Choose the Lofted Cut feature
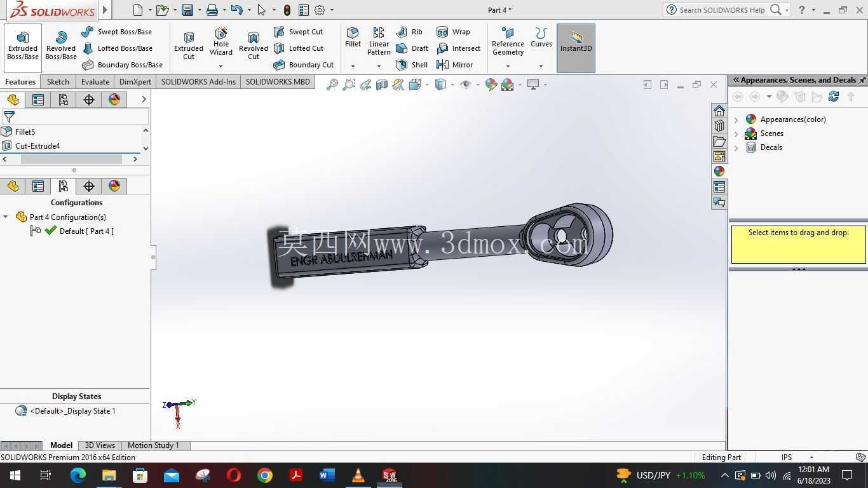868x488 pixels. click(298, 48)
